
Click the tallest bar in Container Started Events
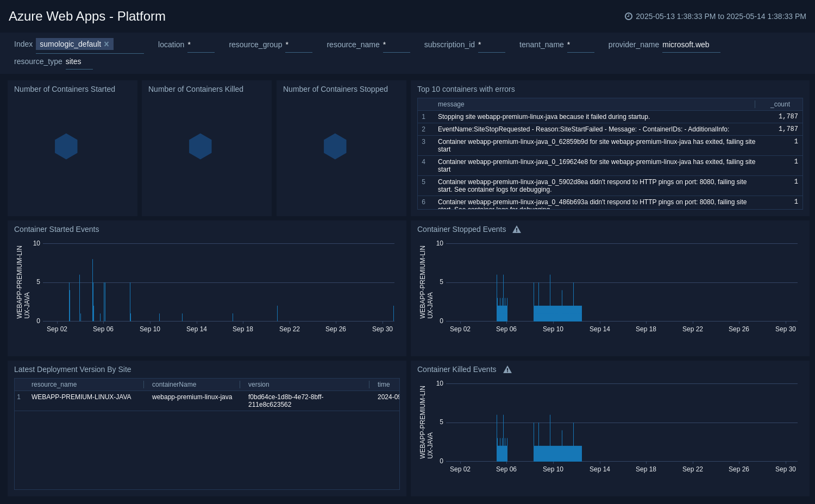coord(92,291)
